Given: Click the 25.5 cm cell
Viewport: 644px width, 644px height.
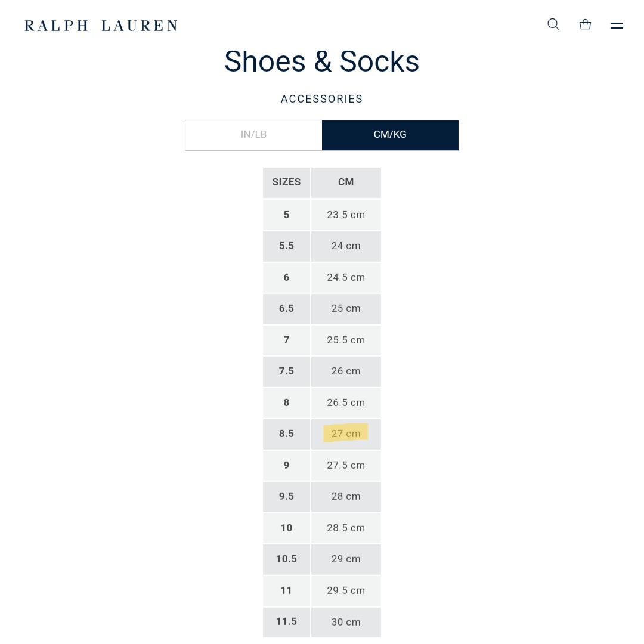Looking at the screenshot, I should coord(346,340).
